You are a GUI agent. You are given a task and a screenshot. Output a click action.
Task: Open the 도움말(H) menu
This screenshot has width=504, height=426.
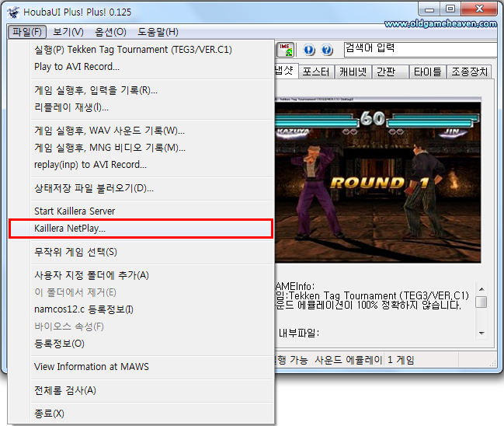(x=158, y=32)
